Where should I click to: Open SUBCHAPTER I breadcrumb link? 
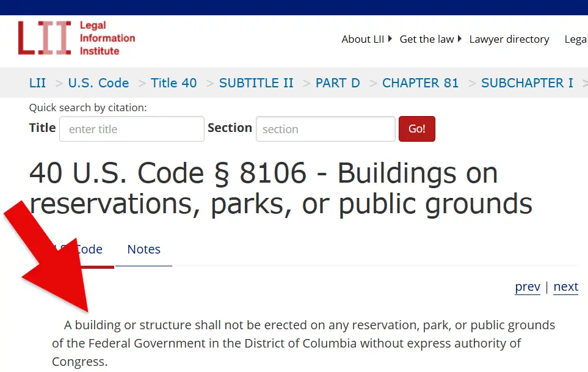(527, 83)
